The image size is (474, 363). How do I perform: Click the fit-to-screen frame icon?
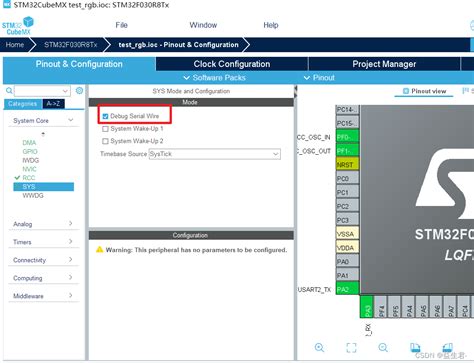click(351, 348)
